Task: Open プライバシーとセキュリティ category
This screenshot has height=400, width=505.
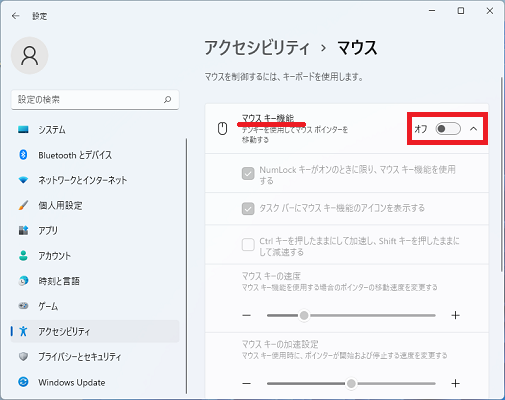Action: pyautogui.click(x=95, y=357)
